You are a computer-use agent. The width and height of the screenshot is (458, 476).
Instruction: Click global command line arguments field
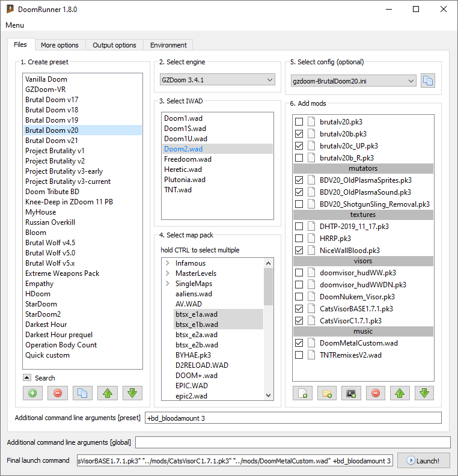[x=293, y=442]
